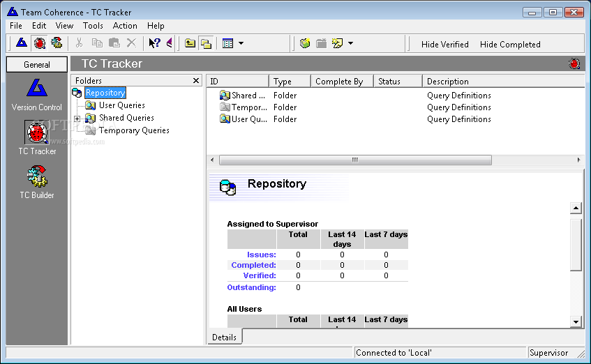Sort by Status column header
Screen dimensions: 591x364
point(398,82)
